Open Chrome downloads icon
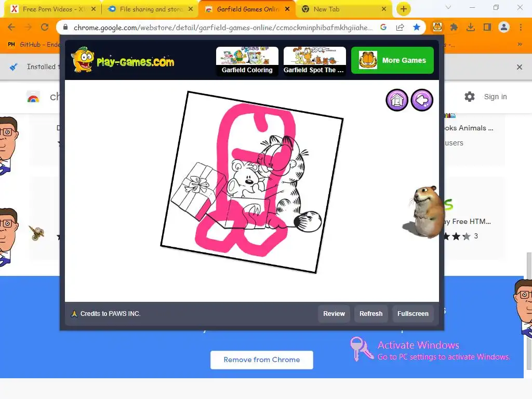 pyautogui.click(x=471, y=27)
